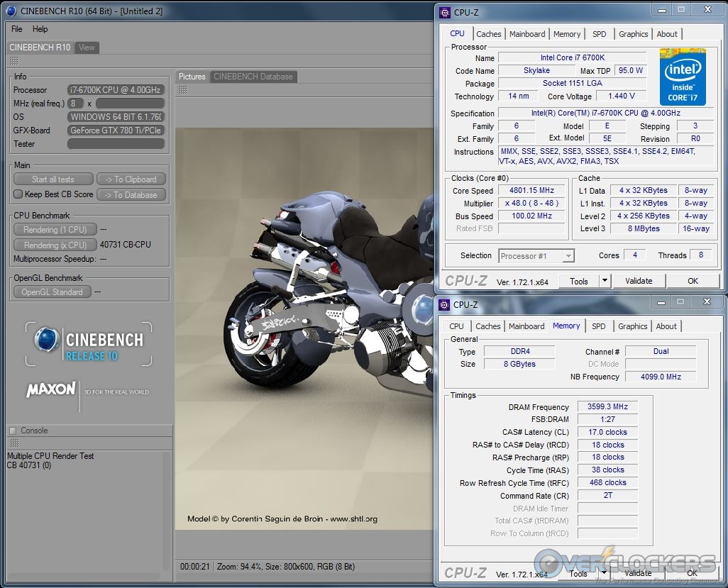Switch to the SPD tab
Image resolution: width=728 pixels, height=588 pixels.
[600, 33]
